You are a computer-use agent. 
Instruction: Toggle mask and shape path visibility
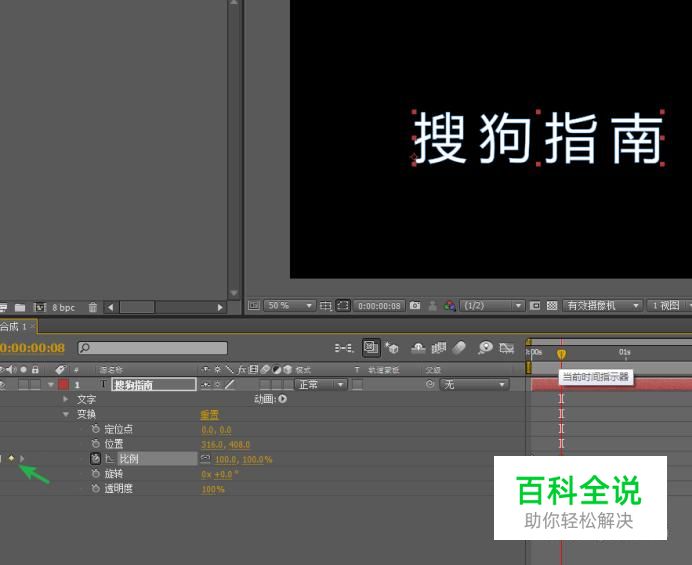[343, 305]
